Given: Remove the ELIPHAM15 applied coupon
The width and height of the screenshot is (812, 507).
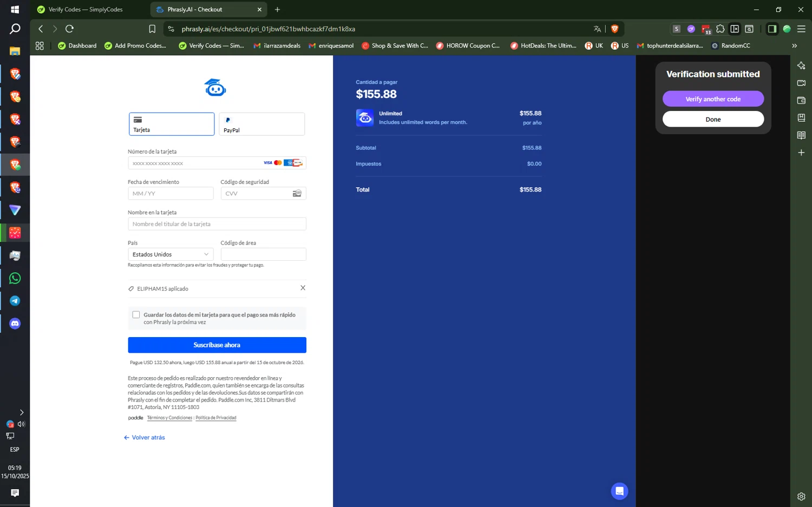Looking at the screenshot, I should (x=303, y=288).
